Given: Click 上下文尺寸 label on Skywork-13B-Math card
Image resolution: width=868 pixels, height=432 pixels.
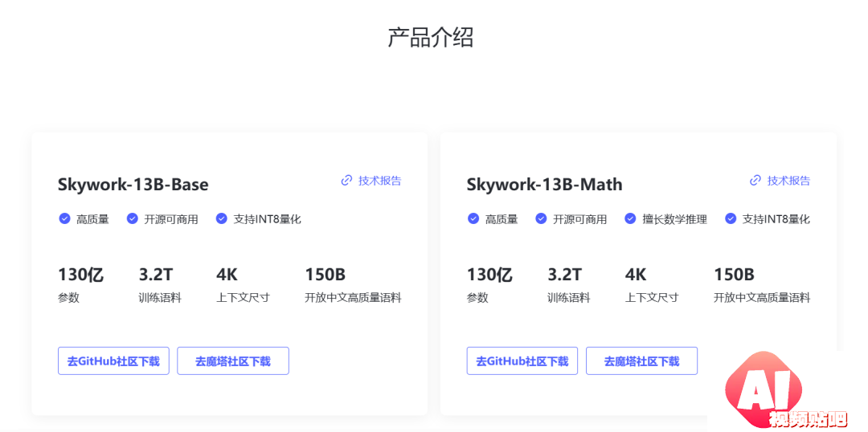Looking at the screenshot, I should (652, 298).
